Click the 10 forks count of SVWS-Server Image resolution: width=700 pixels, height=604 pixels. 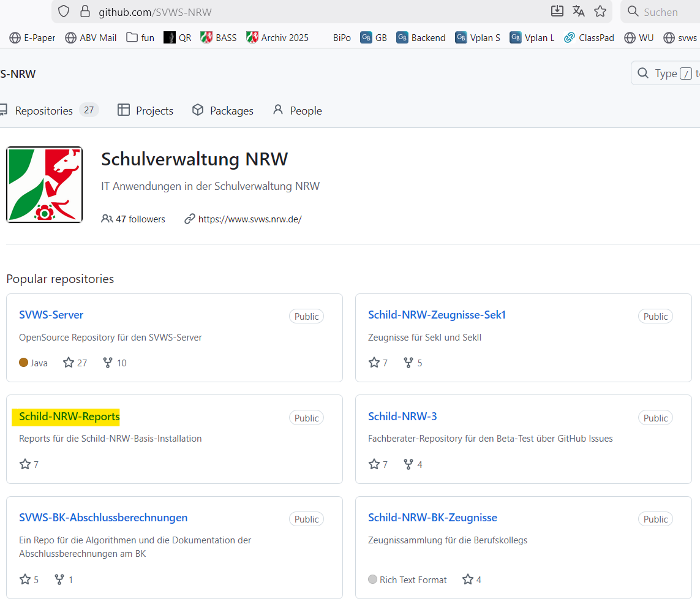115,363
